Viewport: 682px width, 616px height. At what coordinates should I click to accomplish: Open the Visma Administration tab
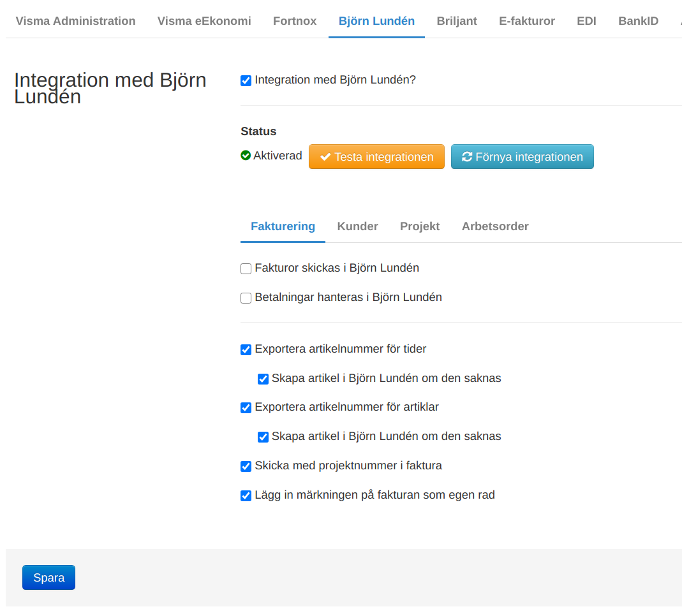pyautogui.click(x=76, y=21)
